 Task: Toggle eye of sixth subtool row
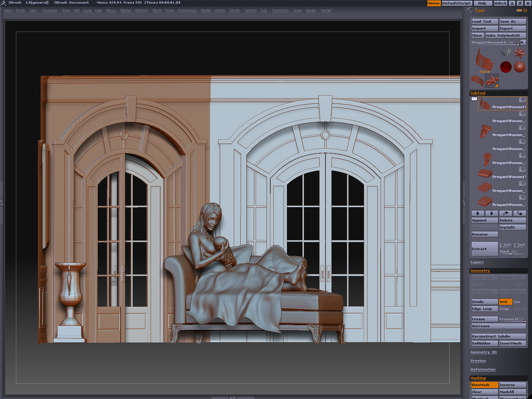pyautogui.click(x=522, y=170)
